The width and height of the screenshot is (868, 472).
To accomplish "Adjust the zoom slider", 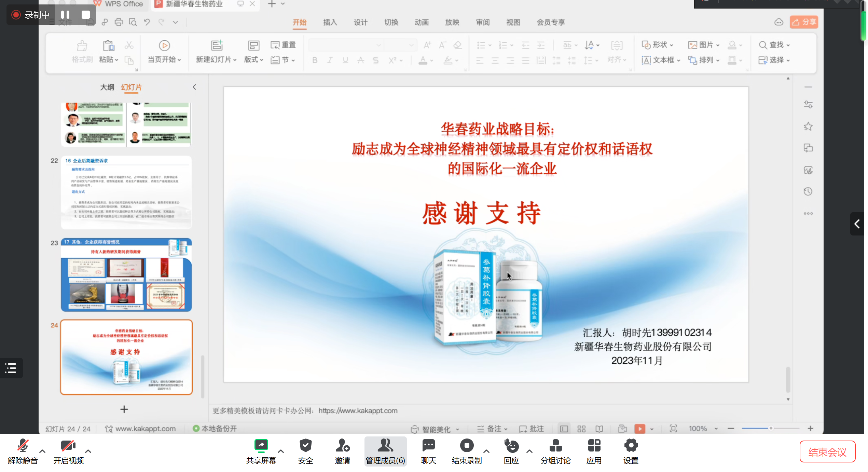I will pyautogui.click(x=770, y=428).
